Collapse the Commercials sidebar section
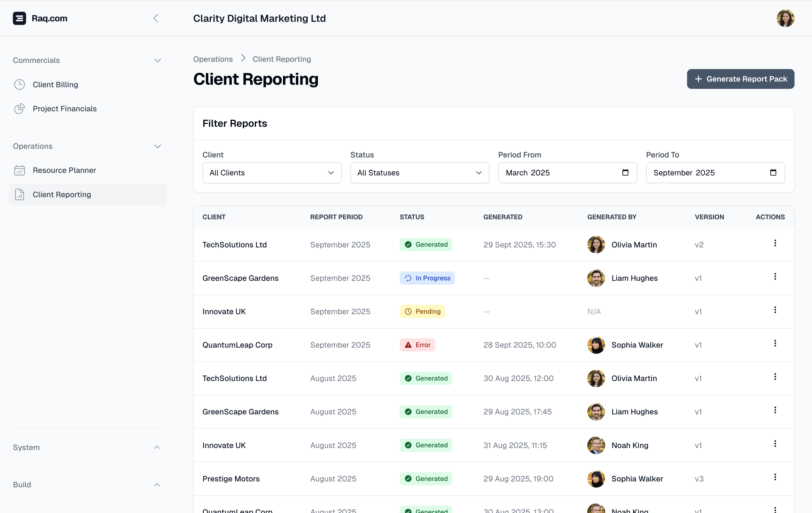The height and width of the screenshot is (513, 812). coord(157,60)
